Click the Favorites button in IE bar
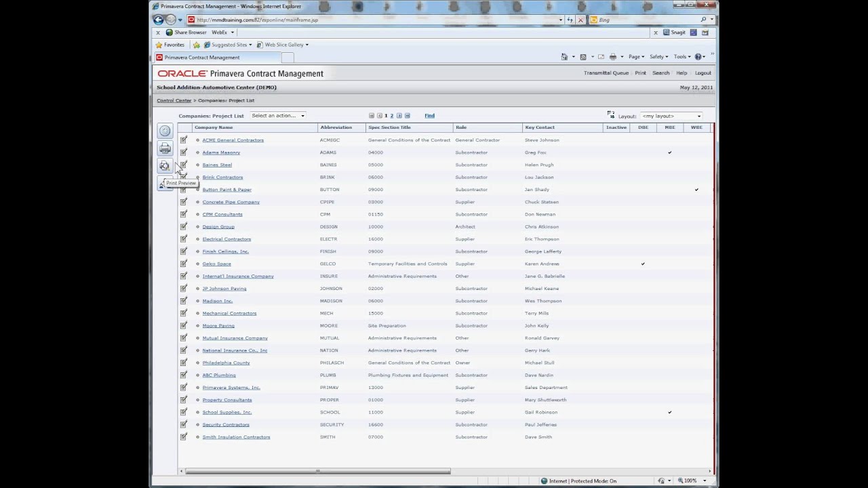 pyautogui.click(x=170, y=45)
